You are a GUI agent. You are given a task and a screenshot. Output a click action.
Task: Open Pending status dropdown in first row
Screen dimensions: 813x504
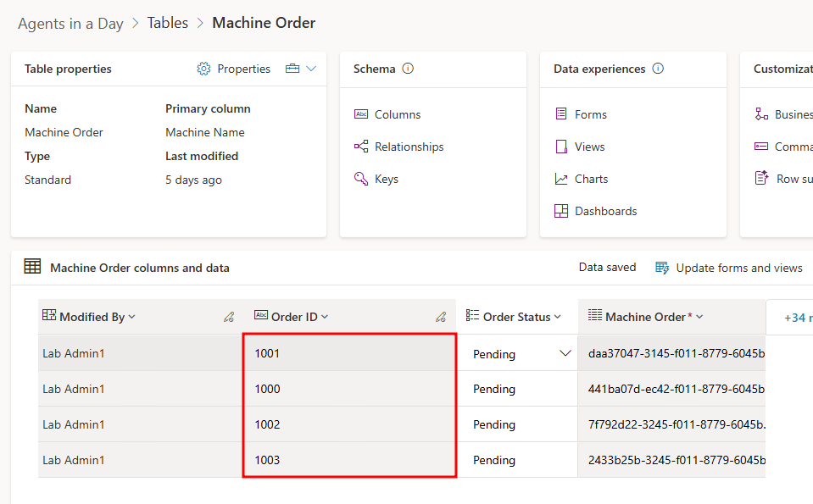565,354
